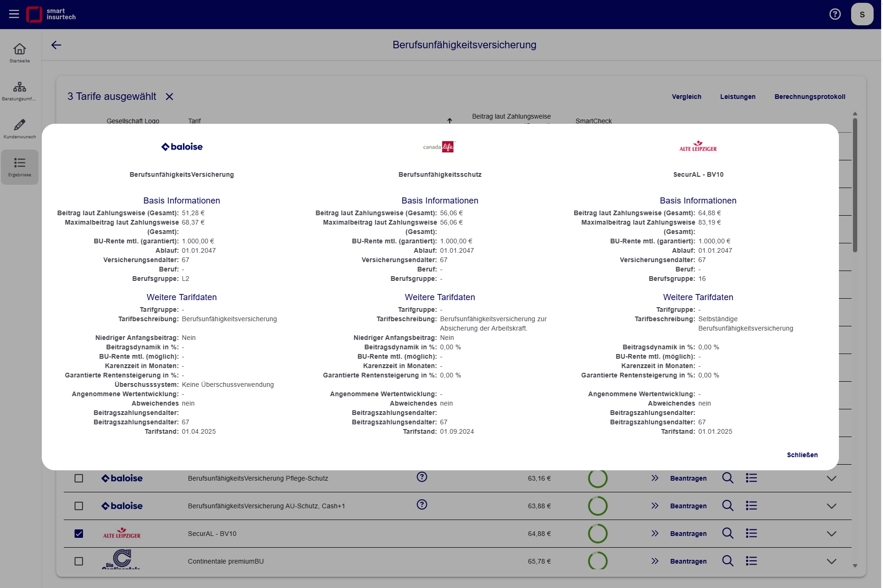883x588 pixels.
Task: Click the baloise logo in Pflege-Schutz row
Action: click(122, 478)
